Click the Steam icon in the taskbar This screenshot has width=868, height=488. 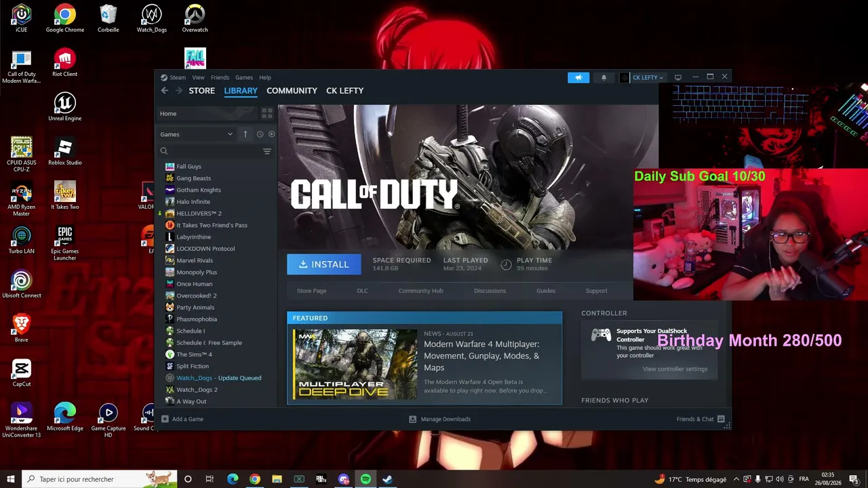tap(387, 479)
